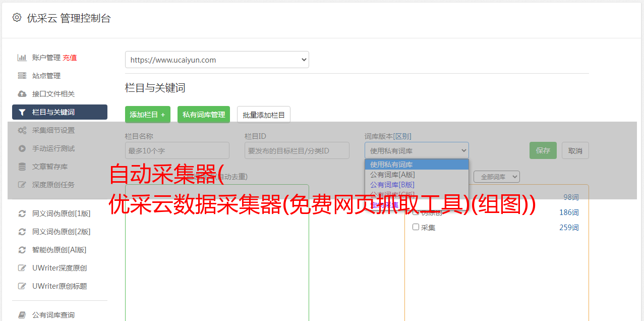644x321 pixels.
Task: Click inside the green-bordered keyword text area
Action: point(217,252)
